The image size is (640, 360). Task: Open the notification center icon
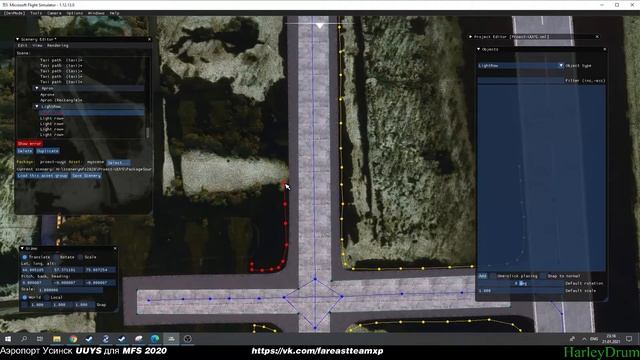pyautogui.click(x=629, y=339)
